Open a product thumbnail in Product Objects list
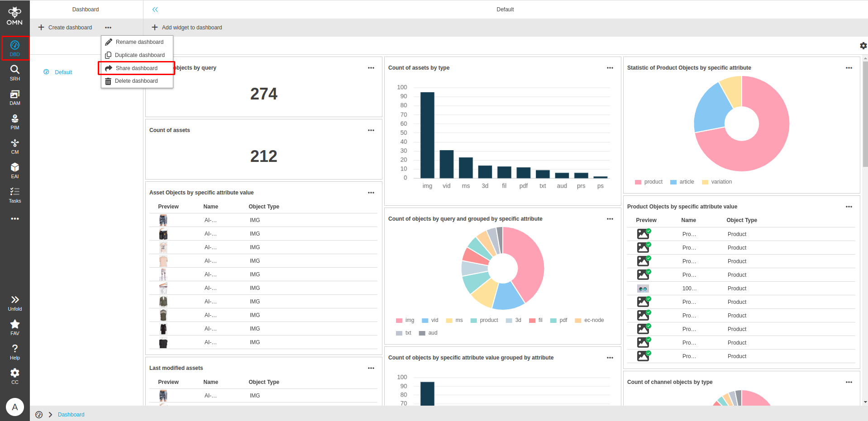The width and height of the screenshot is (868, 421). pos(643,234)
